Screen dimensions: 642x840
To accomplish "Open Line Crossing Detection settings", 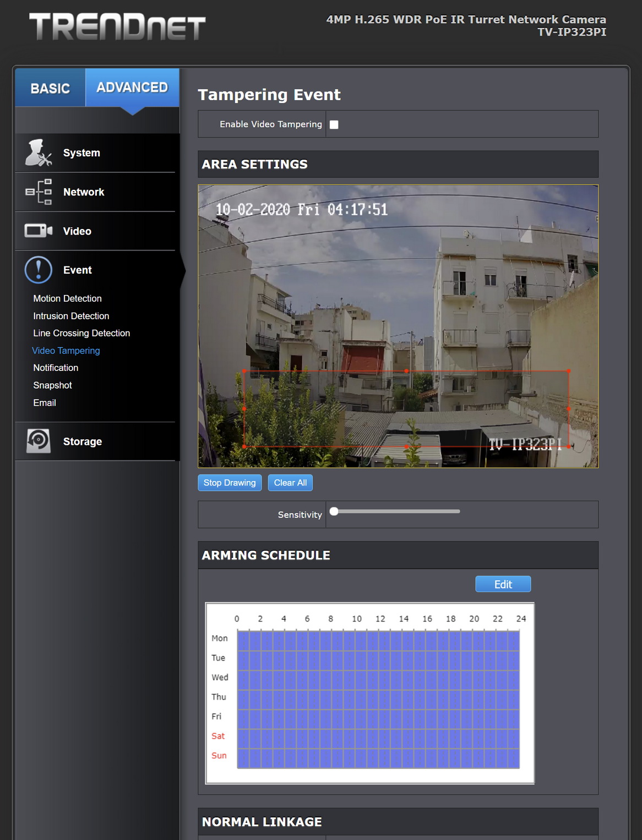I will point(81,333).
